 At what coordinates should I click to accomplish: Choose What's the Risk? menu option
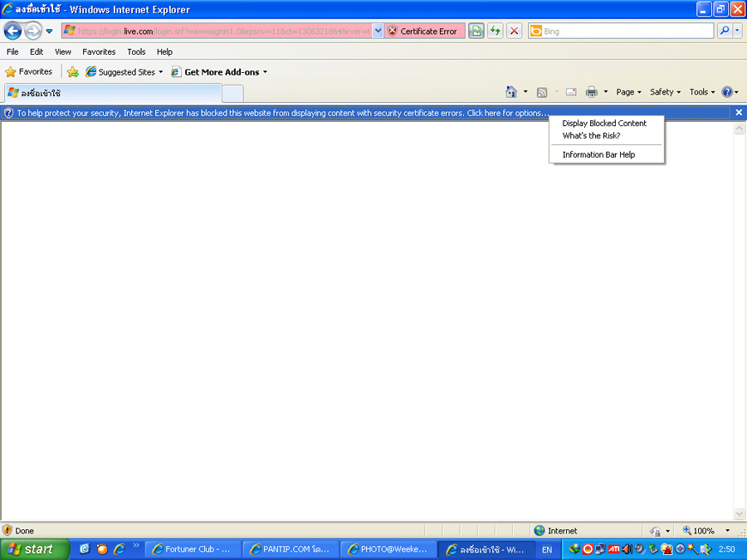click(591, 135)
